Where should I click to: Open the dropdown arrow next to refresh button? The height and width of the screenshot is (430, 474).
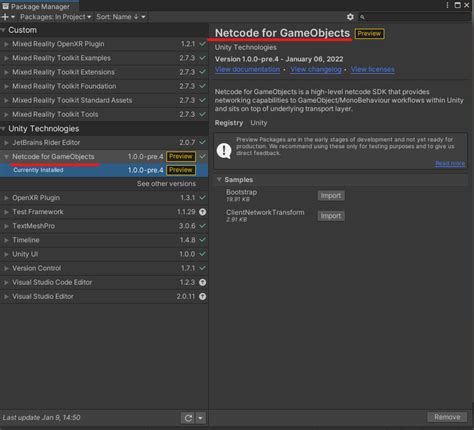pos(201,418)
